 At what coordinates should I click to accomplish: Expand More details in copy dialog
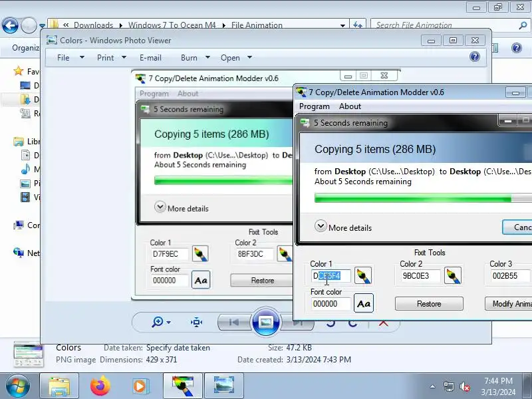coord(343,227)
